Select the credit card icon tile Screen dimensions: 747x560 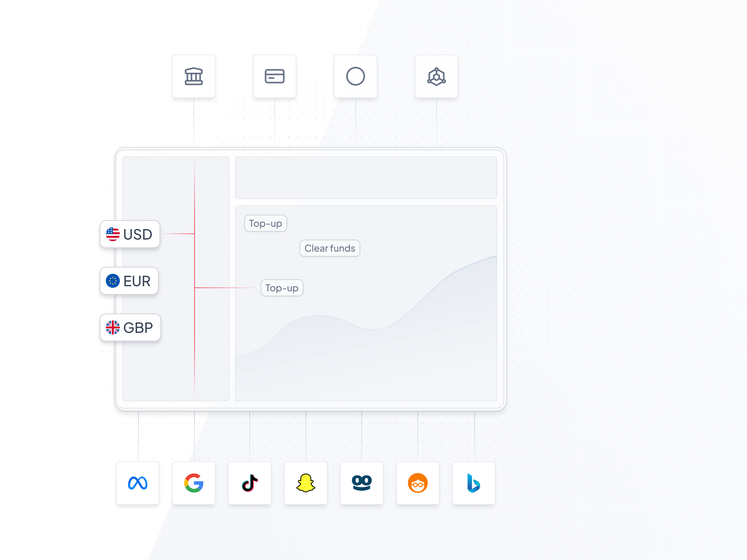click(x=275, y=76)
